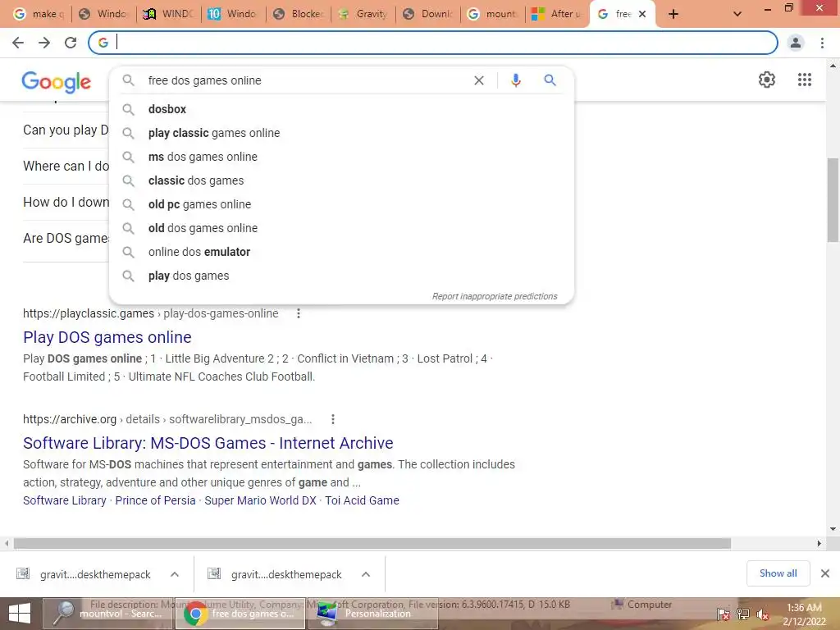This screenshot has width=840, height=630.
Task: Open the Windows Start button
Action: coord(20,614)
